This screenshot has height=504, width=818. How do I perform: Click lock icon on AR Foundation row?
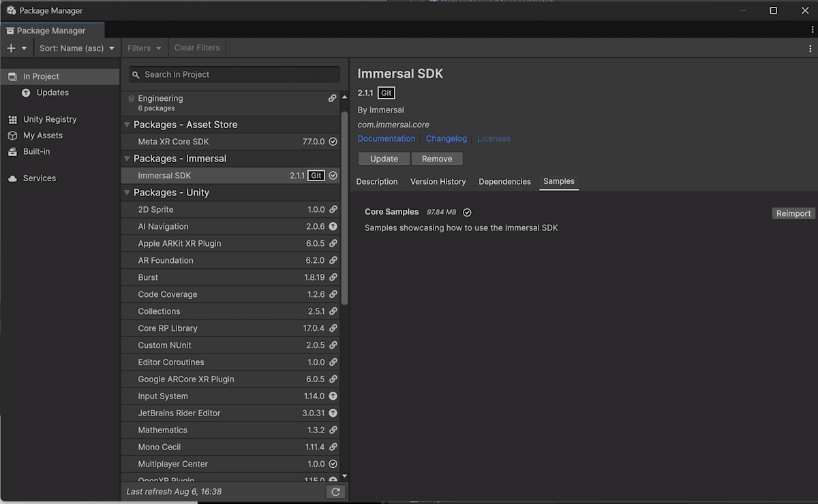(x=333, y=261)
